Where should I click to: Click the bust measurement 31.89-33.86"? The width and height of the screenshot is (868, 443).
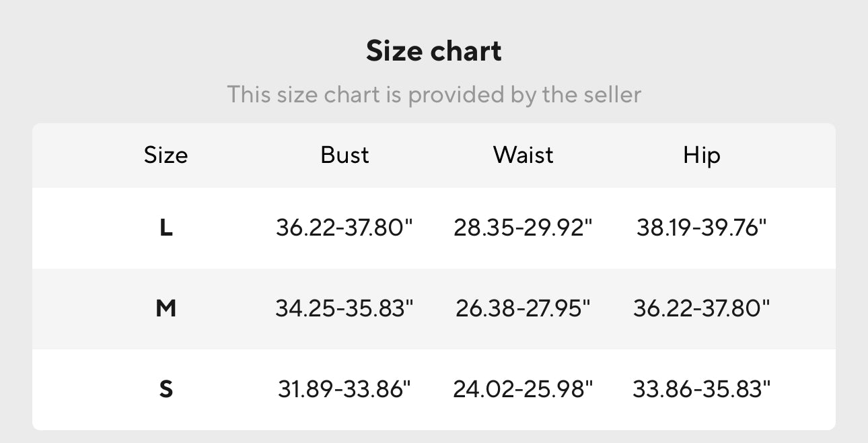click(345, 389)
